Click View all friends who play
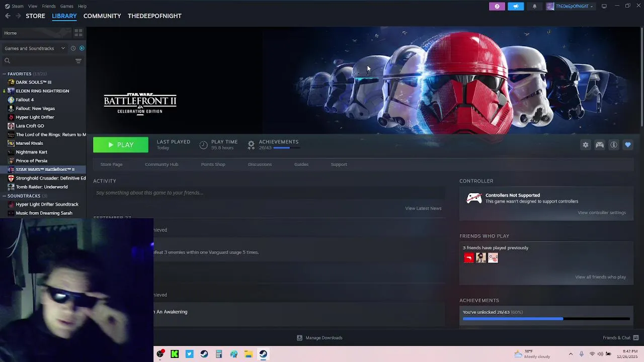 coord(600,277)
